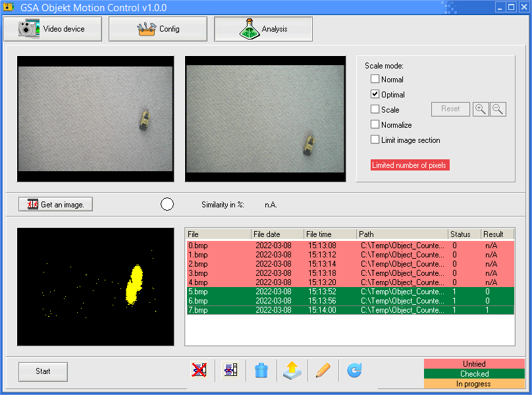Screen dimensions: 532x395
Task: Select the 2.bmp file entry
Action: 350,264
